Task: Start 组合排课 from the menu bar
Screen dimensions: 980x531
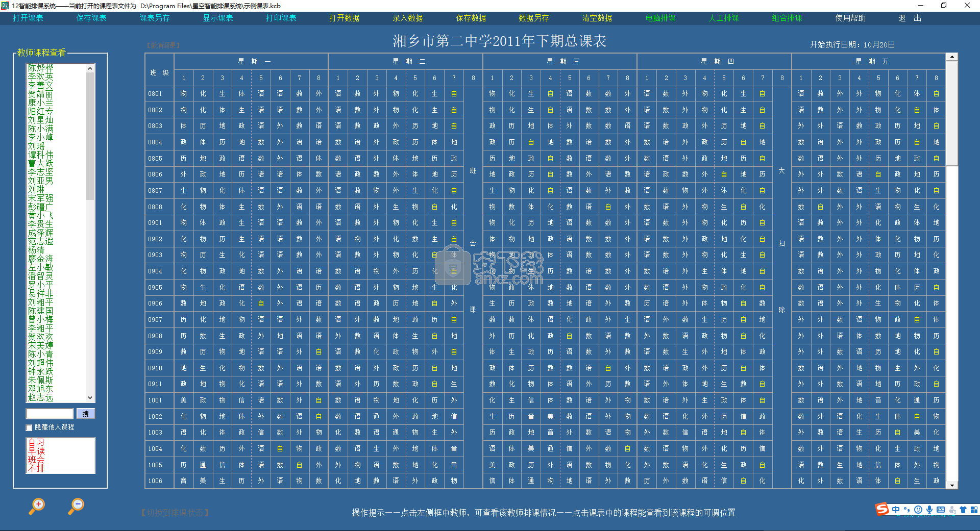Action: (787, 18)
